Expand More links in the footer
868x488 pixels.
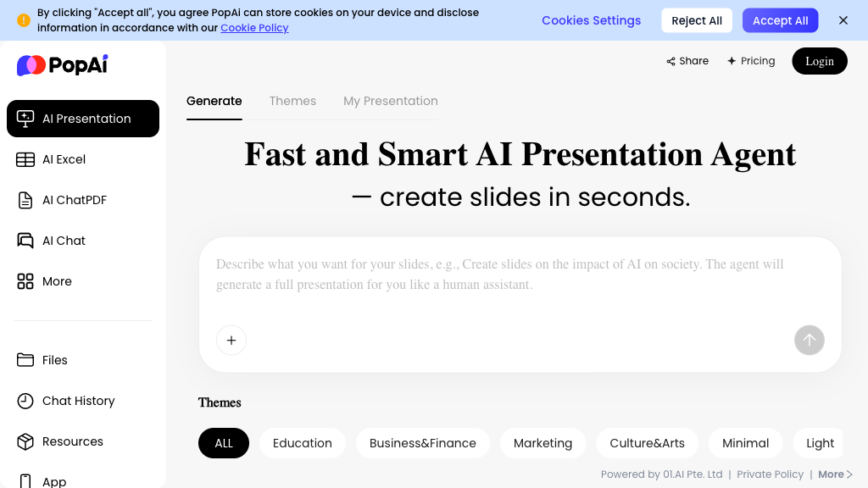tap(835, 474)
